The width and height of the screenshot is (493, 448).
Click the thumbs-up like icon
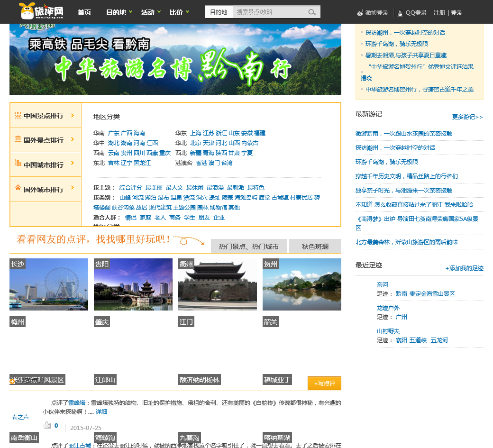click(x=47, y=425)
